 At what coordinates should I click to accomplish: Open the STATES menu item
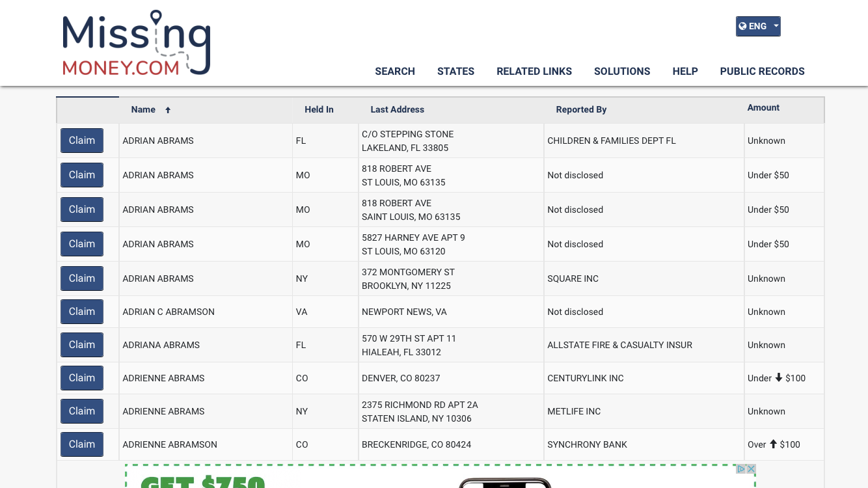[455, 72]
